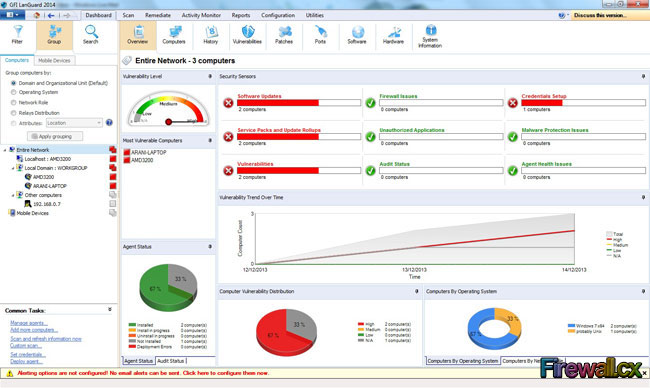The width and height of the screenshot is (650, 388).
Task: Select the 192.168.0.7 tree item
Action: [x=47, y=204]
